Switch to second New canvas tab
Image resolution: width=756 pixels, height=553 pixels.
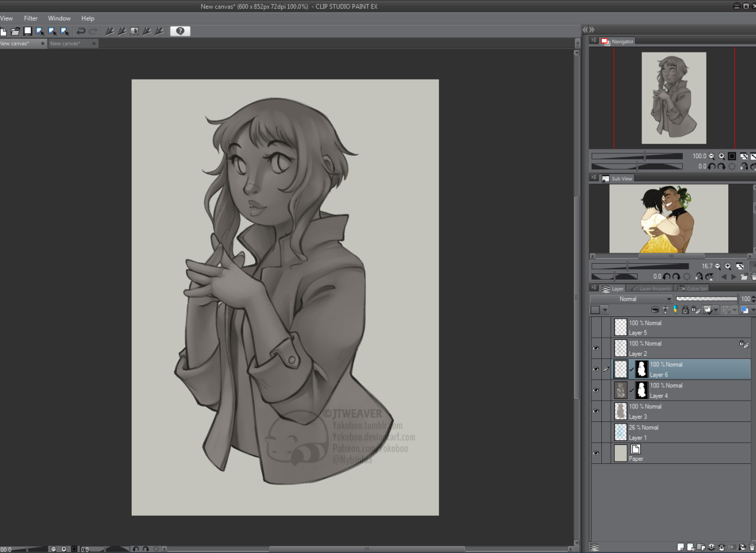coord(73,43)
